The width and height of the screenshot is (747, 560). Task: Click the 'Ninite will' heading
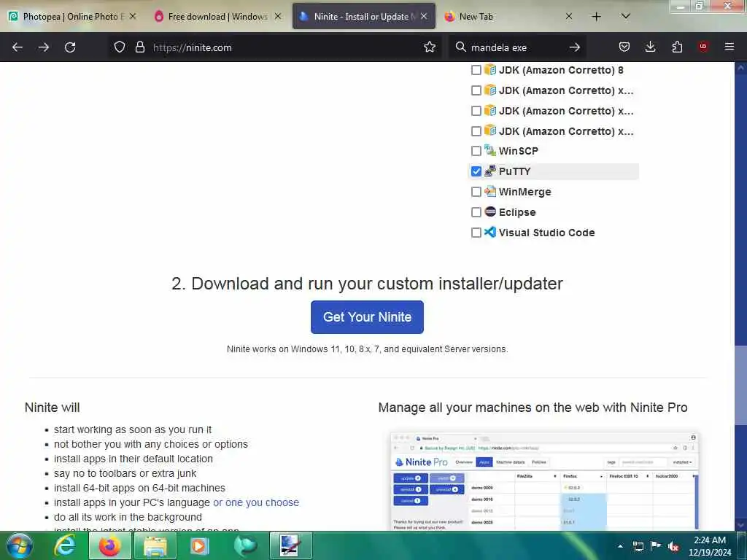click(x=53, y=408)
